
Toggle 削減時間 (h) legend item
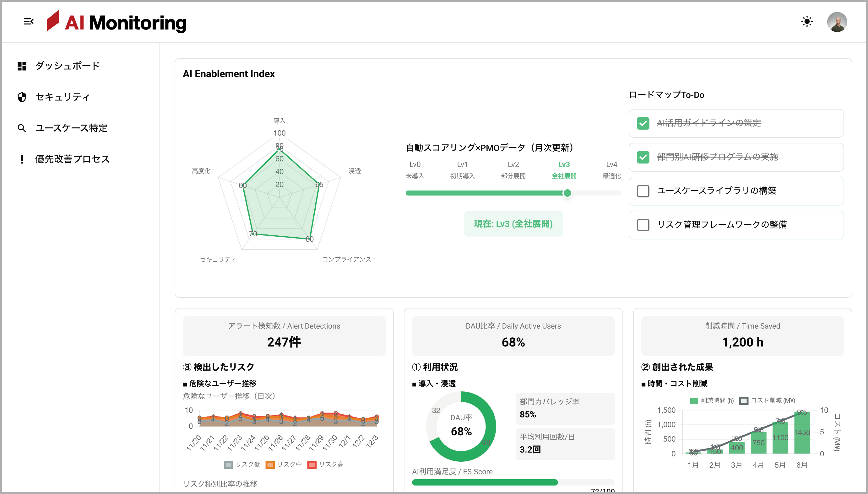712,401
